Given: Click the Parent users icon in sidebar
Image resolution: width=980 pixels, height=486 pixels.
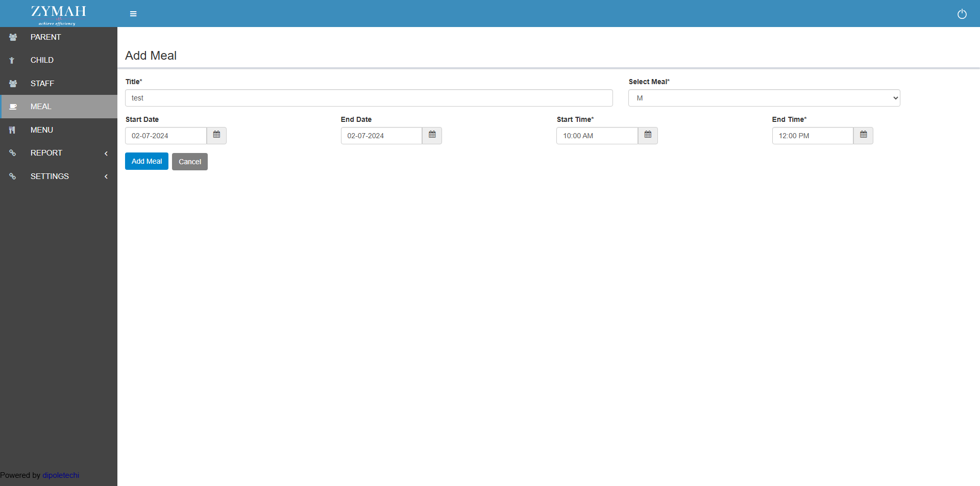Looking at the screenshot, I should (13, 37).
